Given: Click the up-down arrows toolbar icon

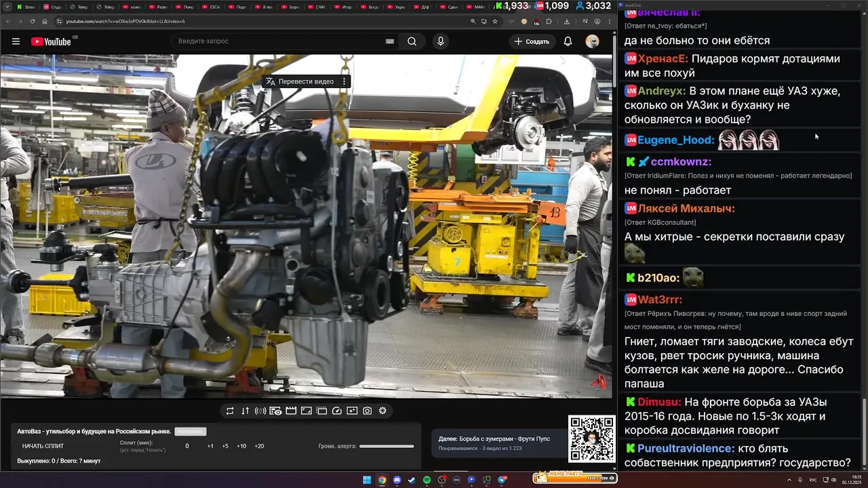Looking at the screenshot, I should (x=245, y=411).
